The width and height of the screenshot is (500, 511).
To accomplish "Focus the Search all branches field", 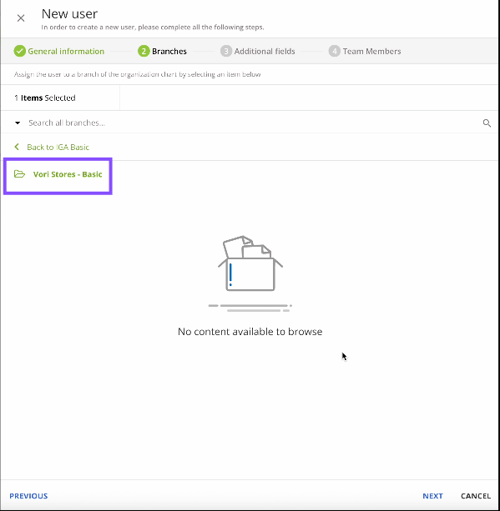I will click(x=250, y=123).
